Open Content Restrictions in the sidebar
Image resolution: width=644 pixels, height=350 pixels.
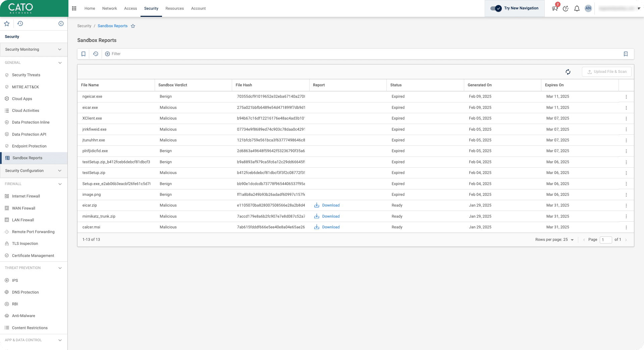[x=30, y=328]
